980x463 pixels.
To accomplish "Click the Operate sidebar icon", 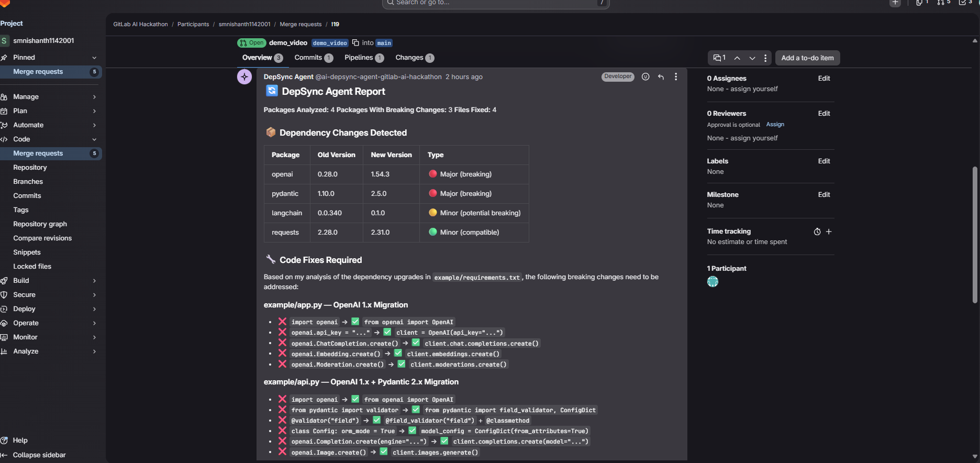I will click(x=4, y=323).
